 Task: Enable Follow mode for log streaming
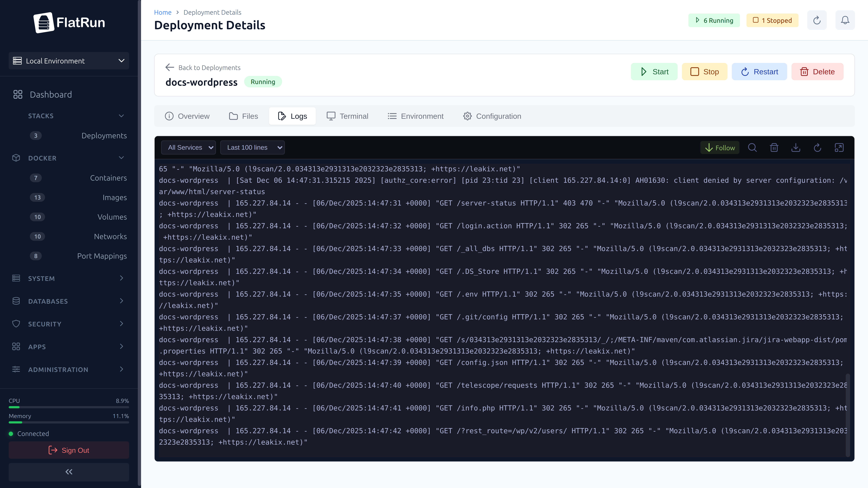click(x=720, y=147)
